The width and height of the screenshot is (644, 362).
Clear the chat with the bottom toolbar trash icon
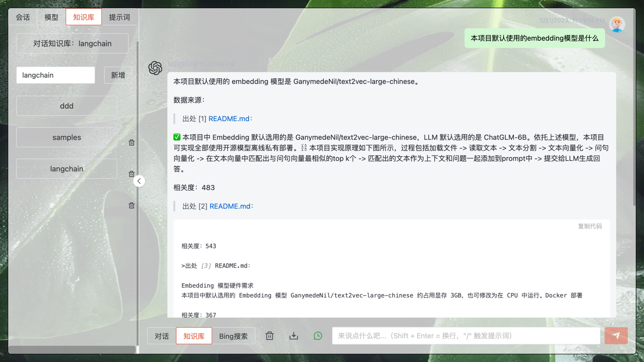point(269,336)
